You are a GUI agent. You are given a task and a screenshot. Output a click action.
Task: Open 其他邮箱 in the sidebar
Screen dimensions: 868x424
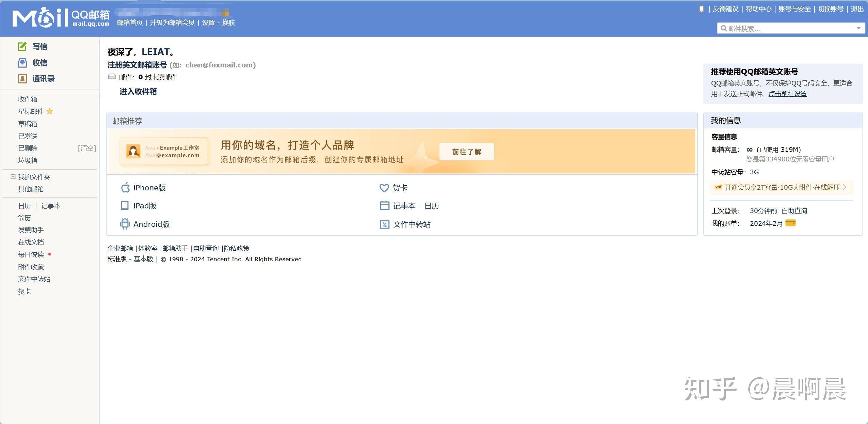tap(31, 189)
